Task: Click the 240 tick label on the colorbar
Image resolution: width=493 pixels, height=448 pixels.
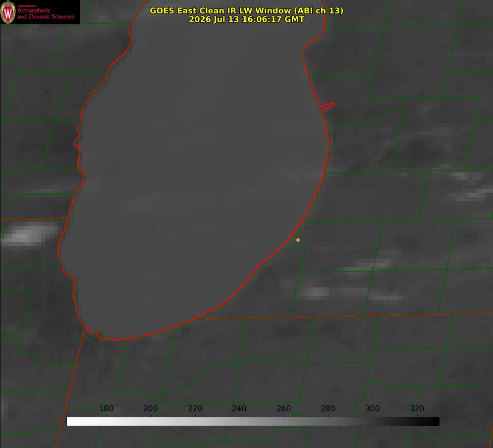Action: click(x=239, y=408)
